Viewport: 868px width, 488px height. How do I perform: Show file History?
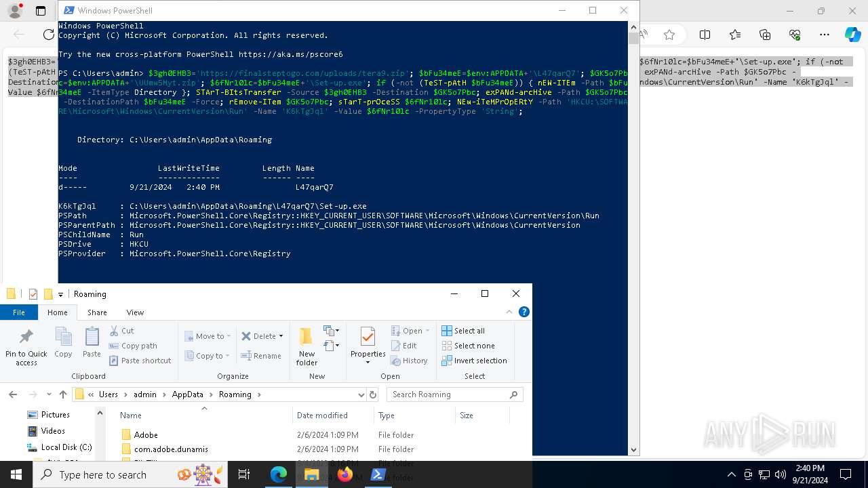tap(409, 361)
